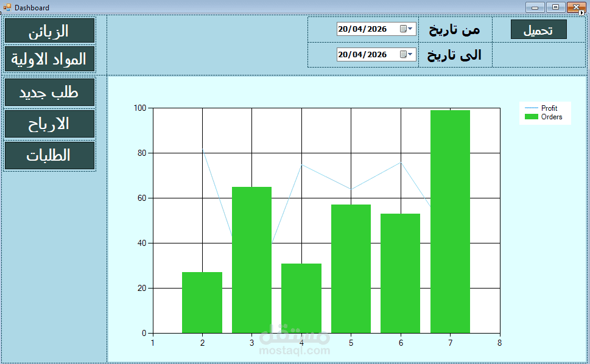590x364 pixels.
Task: Click the green bar at x-axis 6
Action: [x=401, y=273]
